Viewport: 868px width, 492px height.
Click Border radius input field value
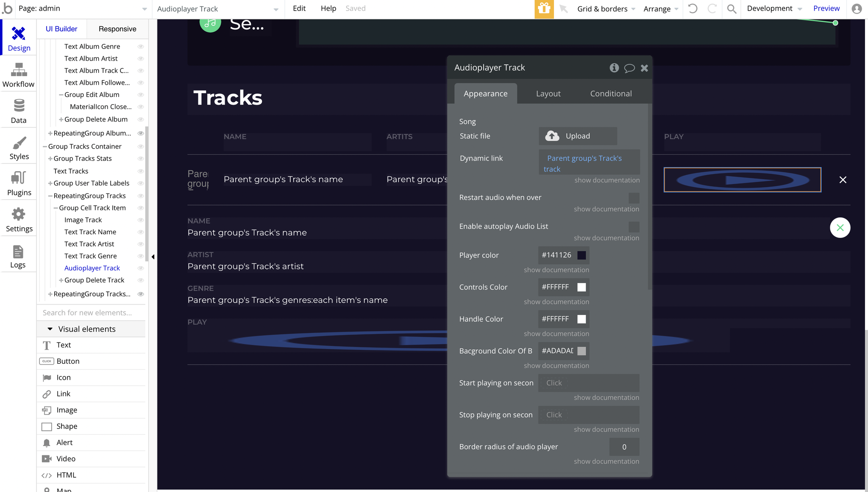click(x=623, y=446)
